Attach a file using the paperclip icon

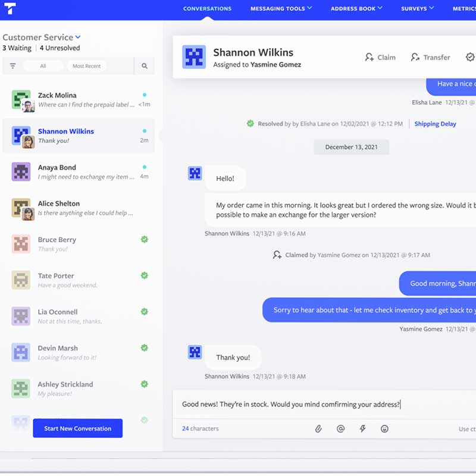pyautogui.click(x=318, y=428)
